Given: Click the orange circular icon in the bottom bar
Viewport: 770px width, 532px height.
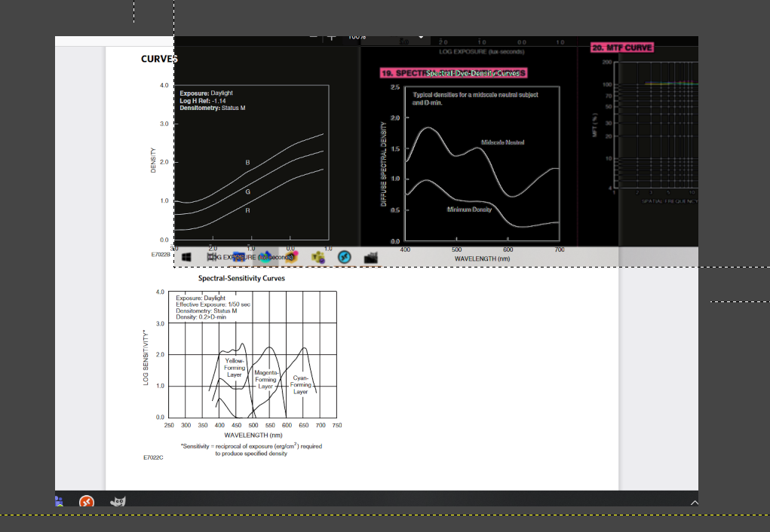Looking at the screenshot, I should [x=85, y=501].
